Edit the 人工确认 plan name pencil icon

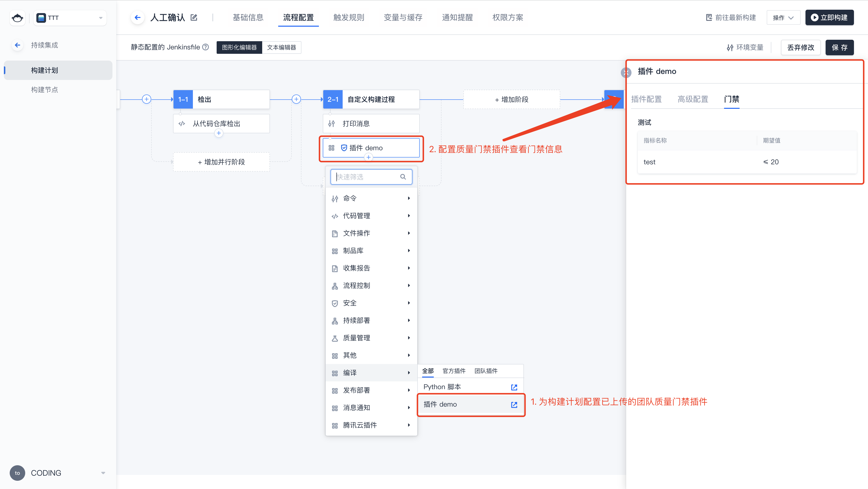(194, 17)
